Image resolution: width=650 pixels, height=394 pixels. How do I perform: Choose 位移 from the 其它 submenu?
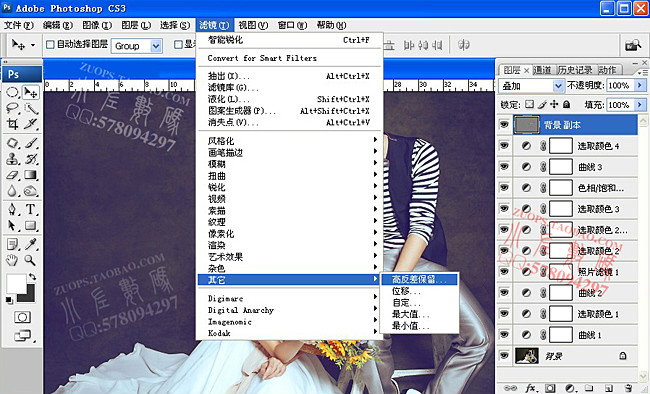(419, 291)
